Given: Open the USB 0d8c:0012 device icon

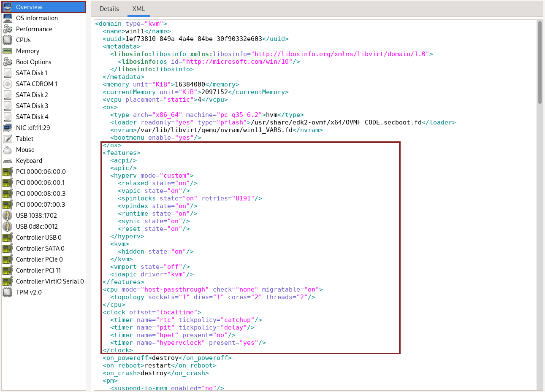Looking at the screenshot, I should pos(8,227).
